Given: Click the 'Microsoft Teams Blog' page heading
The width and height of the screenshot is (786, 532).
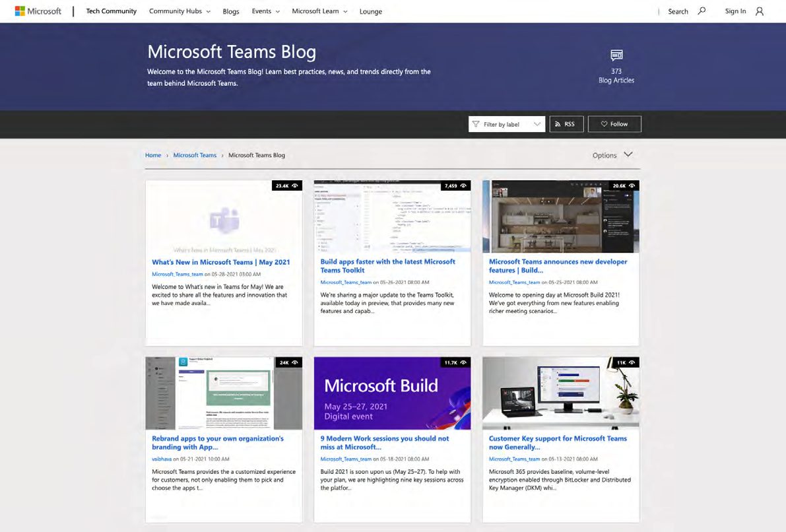Looking at the screenshot, I should click(x=232, y=51).
